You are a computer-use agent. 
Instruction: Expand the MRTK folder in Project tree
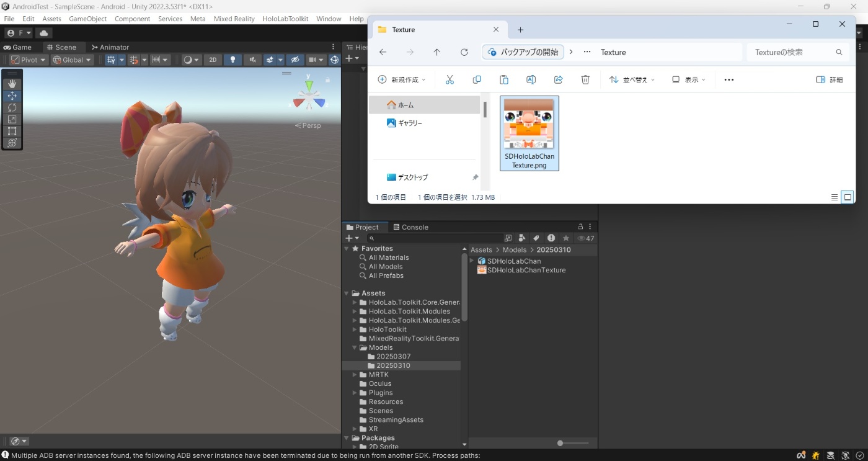pos(355,375)
